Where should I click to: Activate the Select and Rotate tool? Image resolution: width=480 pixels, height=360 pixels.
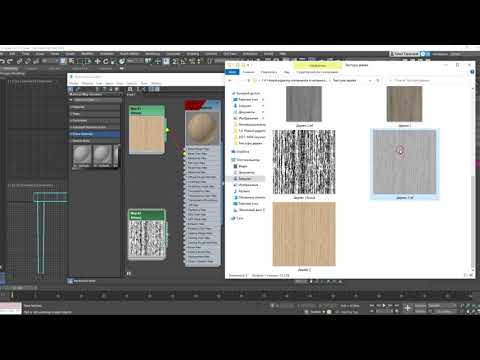coord(105,61)
